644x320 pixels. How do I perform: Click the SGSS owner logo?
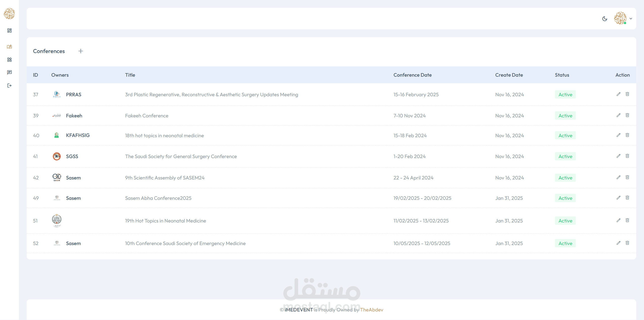click(57, 156)
